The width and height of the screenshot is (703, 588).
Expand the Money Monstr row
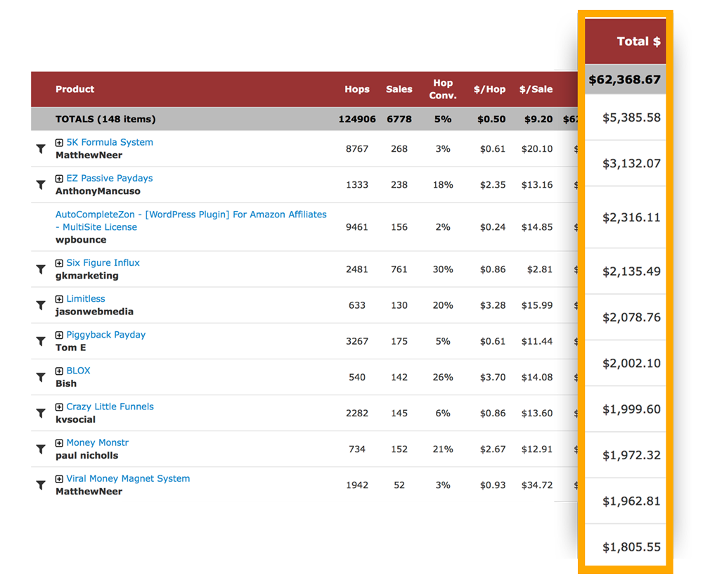(59, 443)
